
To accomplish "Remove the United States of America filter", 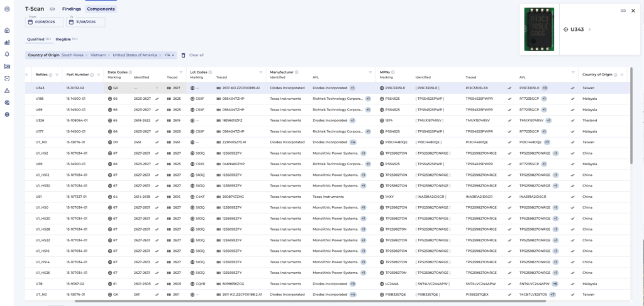I will [x=160, y=55].
